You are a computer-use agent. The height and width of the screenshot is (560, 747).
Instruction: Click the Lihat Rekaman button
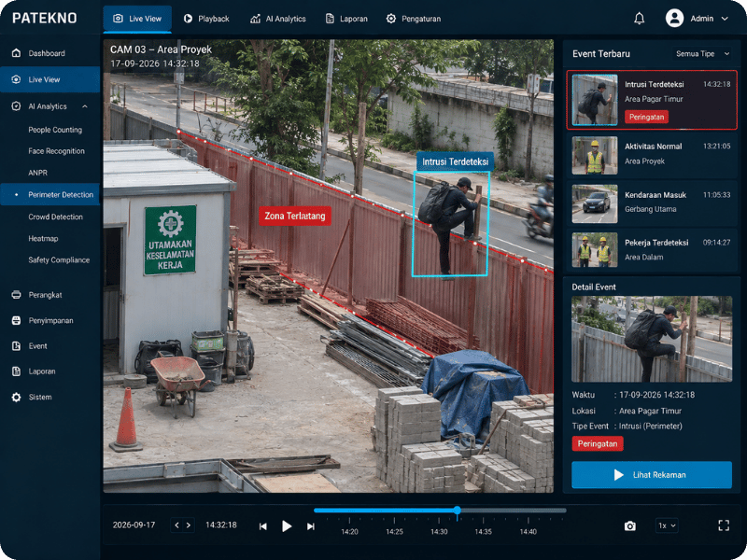click(x=652, y=475)
